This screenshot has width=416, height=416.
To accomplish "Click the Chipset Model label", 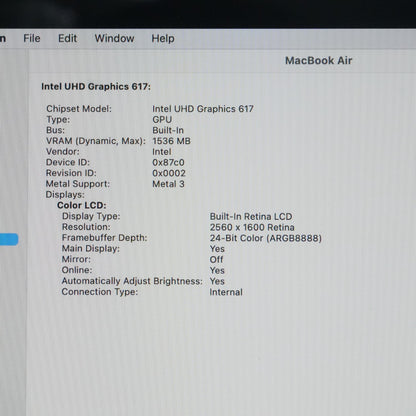I will click(x=79, y=109).
